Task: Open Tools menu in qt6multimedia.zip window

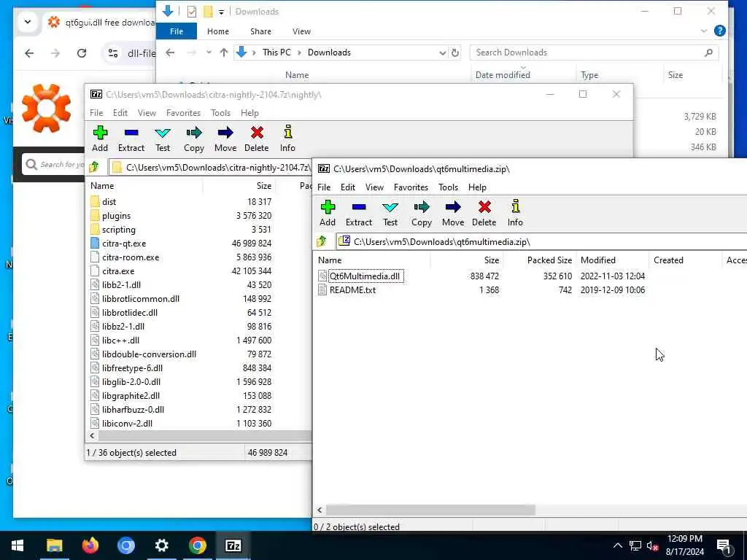Action: [449, 187]
